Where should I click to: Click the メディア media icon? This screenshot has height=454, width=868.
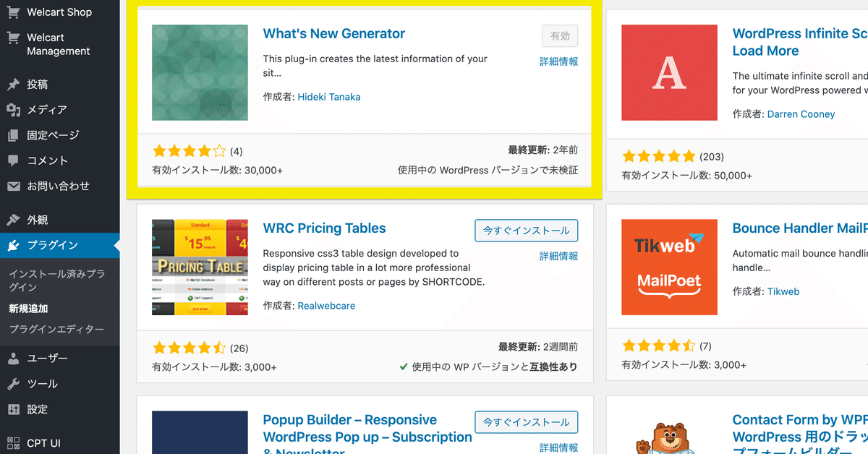pos(13,110)
